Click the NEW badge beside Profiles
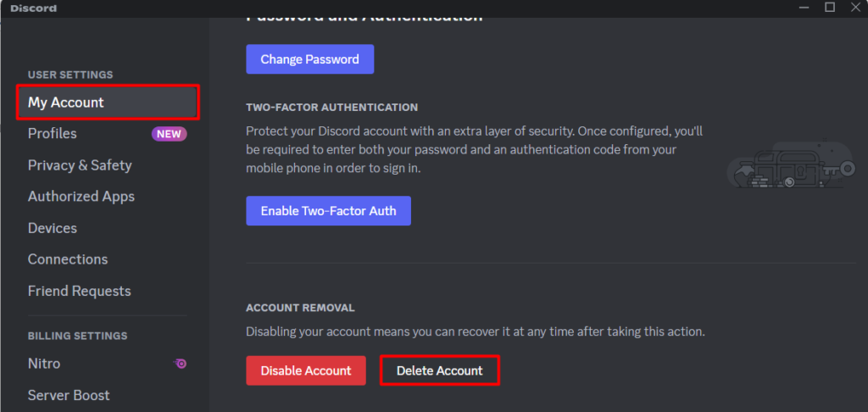 (169, 134)
